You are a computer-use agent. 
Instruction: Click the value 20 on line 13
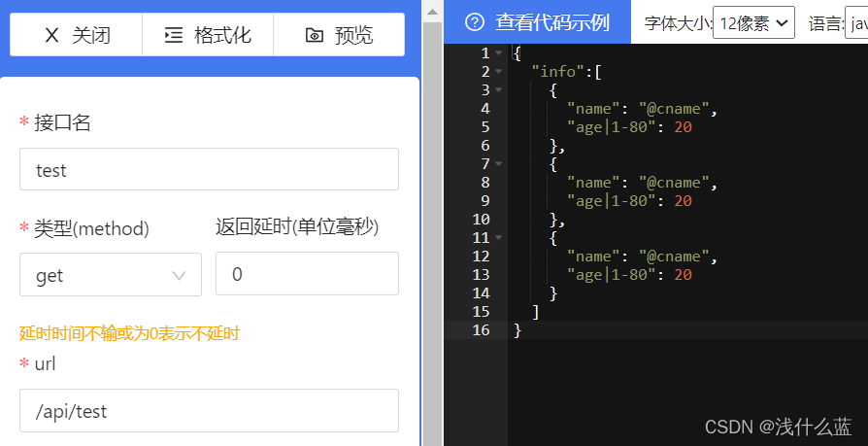[x=684, y=275]
